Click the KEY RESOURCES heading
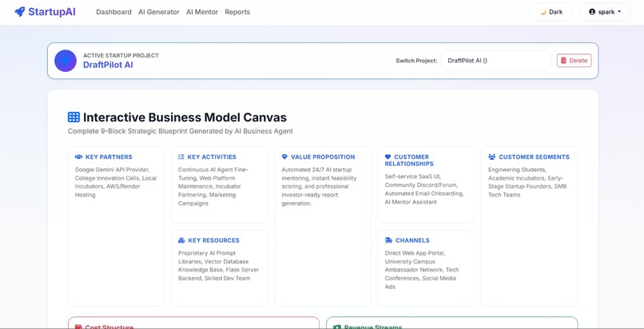The height and width of the screenshot is (329, 644). (213, 240)
